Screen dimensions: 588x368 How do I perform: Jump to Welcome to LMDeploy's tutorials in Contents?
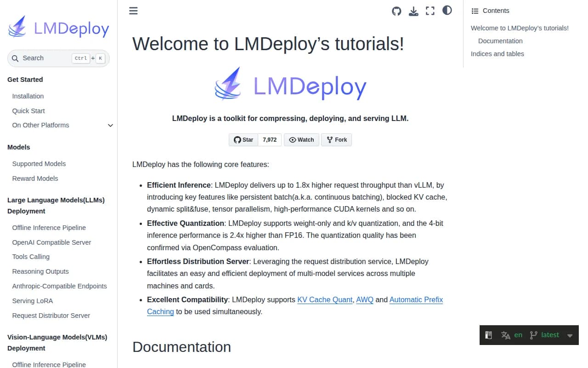coord(520,28)
